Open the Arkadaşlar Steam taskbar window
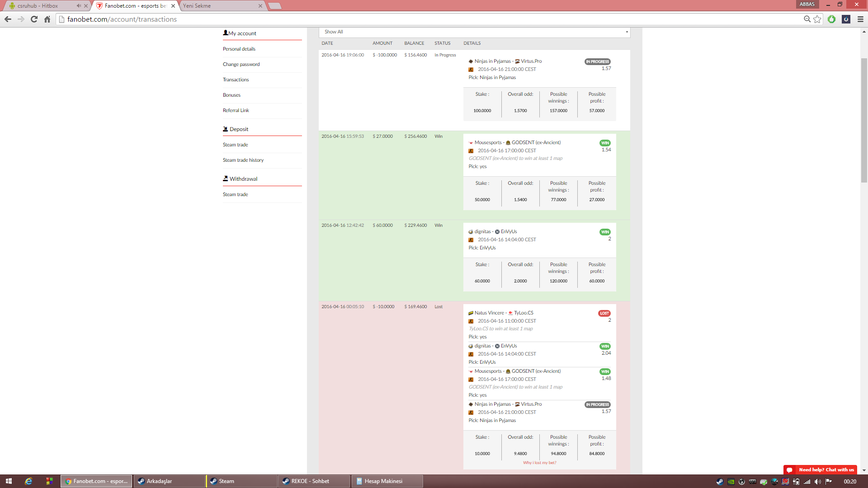Viewport: 868px width, 488px height. tap(170, 481)
